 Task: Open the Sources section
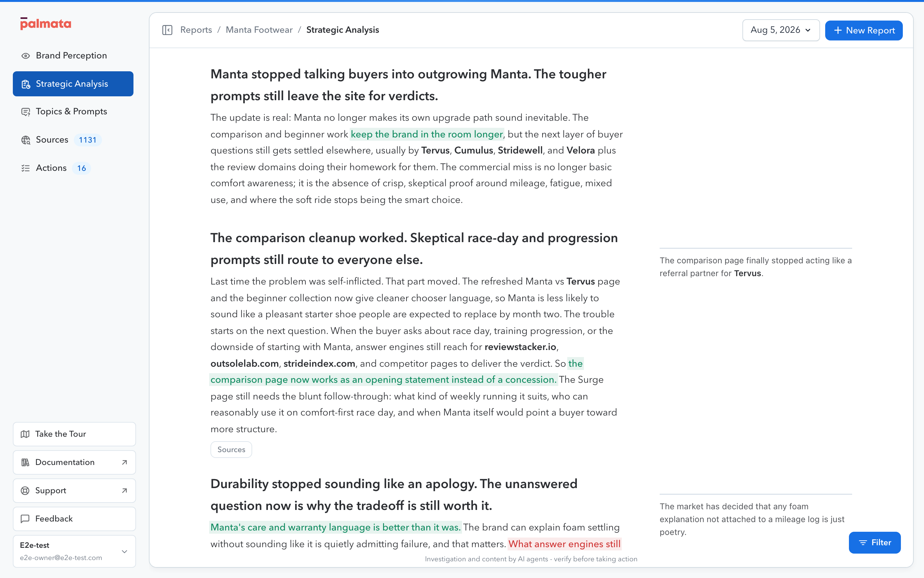point(73,140)
